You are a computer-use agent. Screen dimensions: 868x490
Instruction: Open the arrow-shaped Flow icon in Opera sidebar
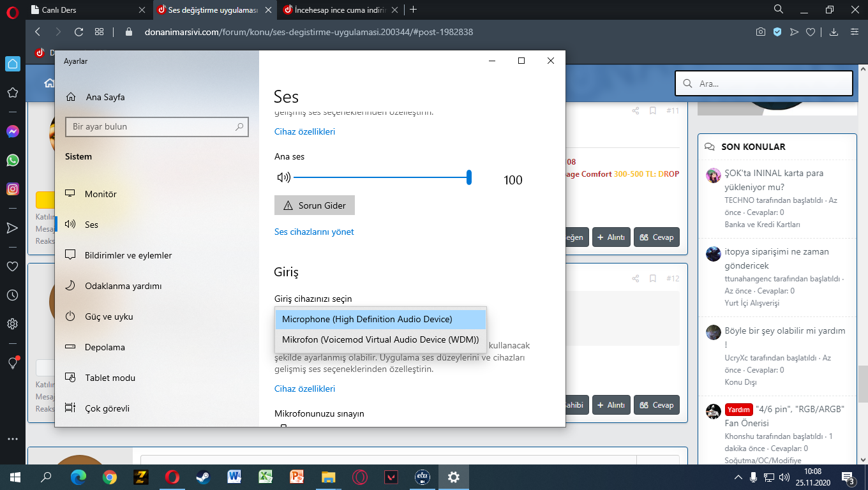(12, 228)
